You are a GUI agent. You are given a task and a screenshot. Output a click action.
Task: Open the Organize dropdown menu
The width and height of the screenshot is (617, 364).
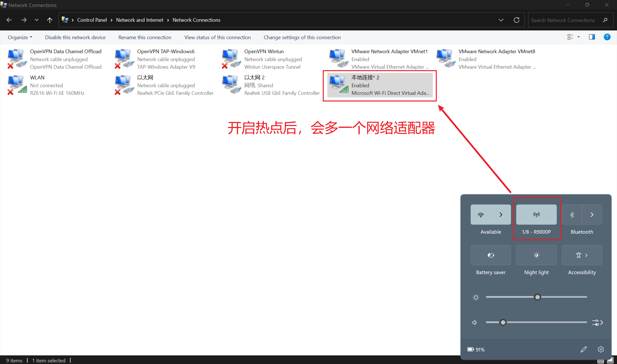click(x=20, y=37)
